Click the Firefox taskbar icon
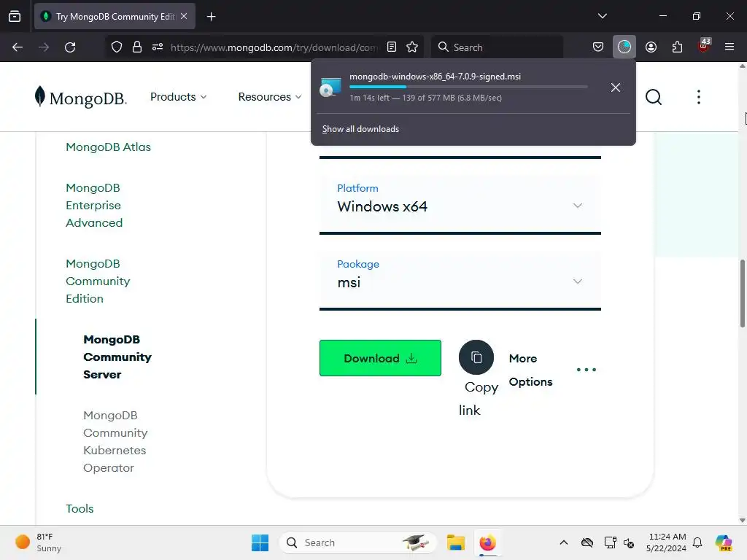747x560 pixels. pyautogui.click(x=487, y=542)
